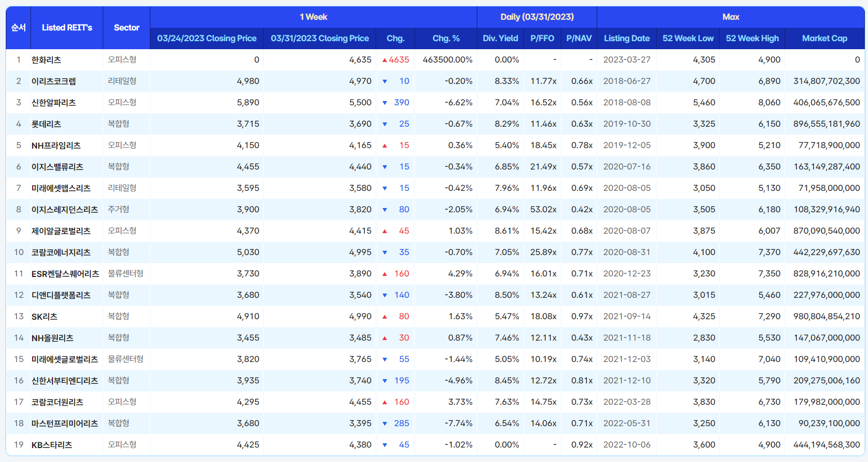This screenshot has width=868, height=462.
Task: Select the NH프라임리츠 REIT name
Action: tap(56, 145)
